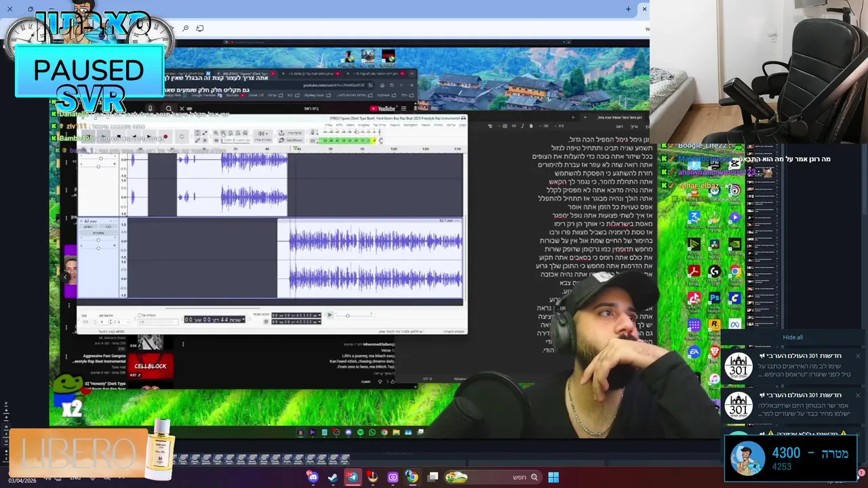Click the playback meter speaker icon

(312, 140)
